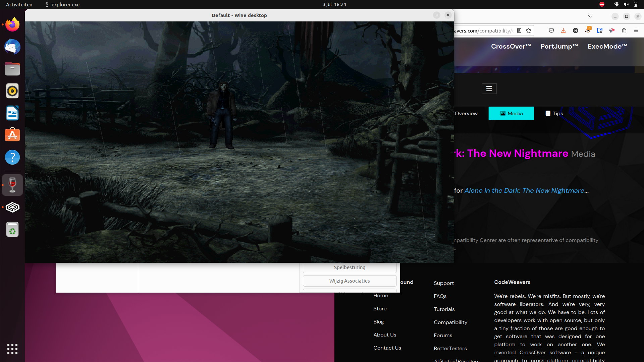644x362 pixels.
Task: Click the Wijzig Associaties button
Action: click(350, 281)
